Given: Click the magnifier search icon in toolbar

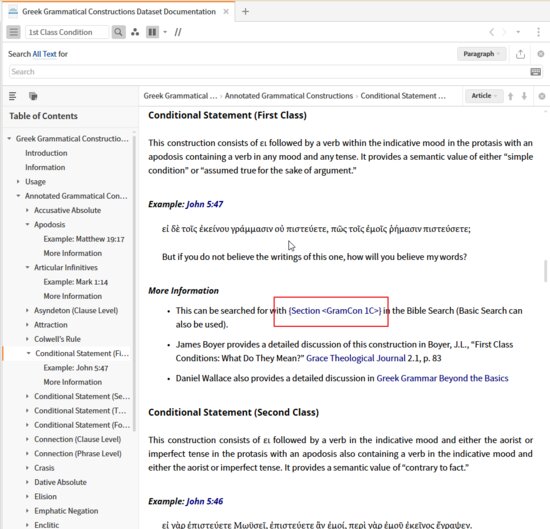Looking at the screenshot, I should 119,32.
